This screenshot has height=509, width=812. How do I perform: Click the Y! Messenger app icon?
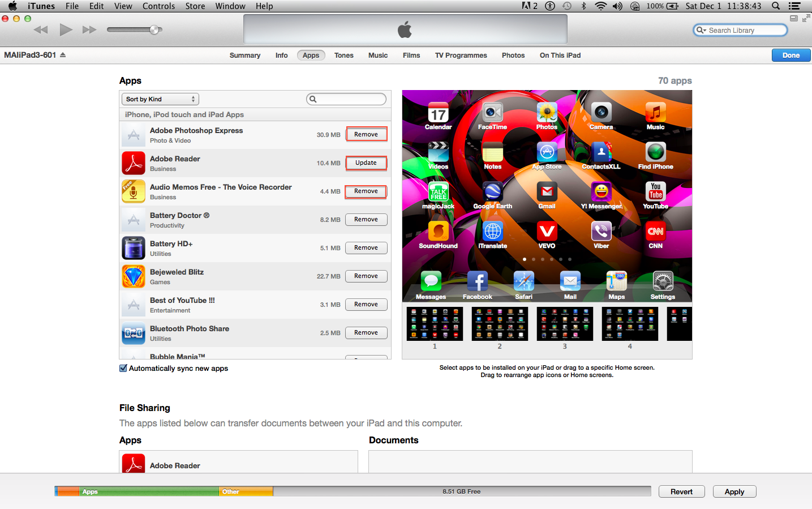(602, 191)
